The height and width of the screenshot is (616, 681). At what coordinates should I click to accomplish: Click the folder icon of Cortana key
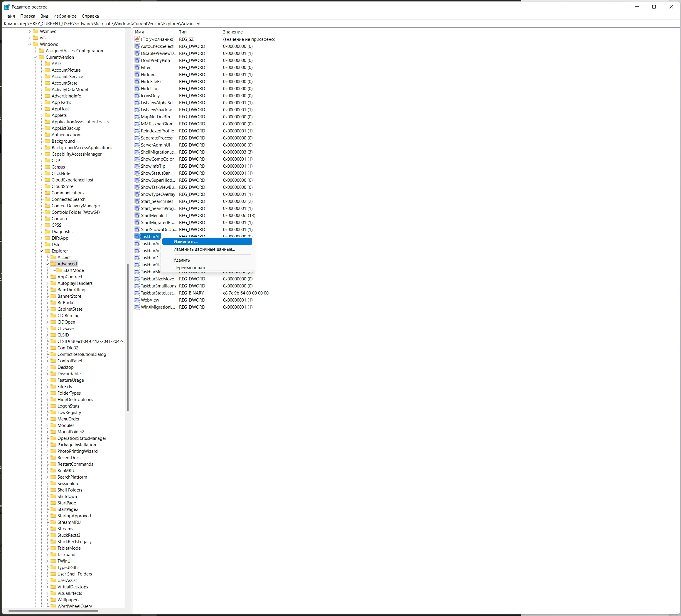[x=47, y=219]
